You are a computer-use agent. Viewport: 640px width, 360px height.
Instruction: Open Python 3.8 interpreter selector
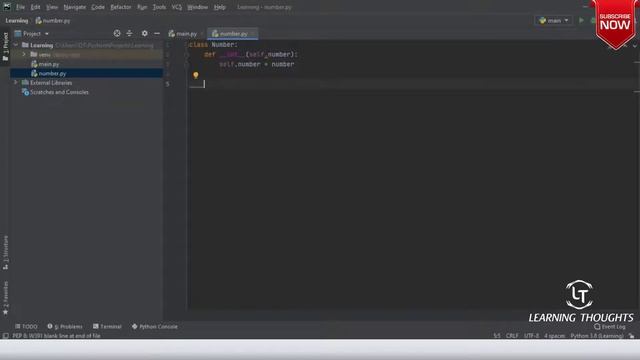(597, 336)
